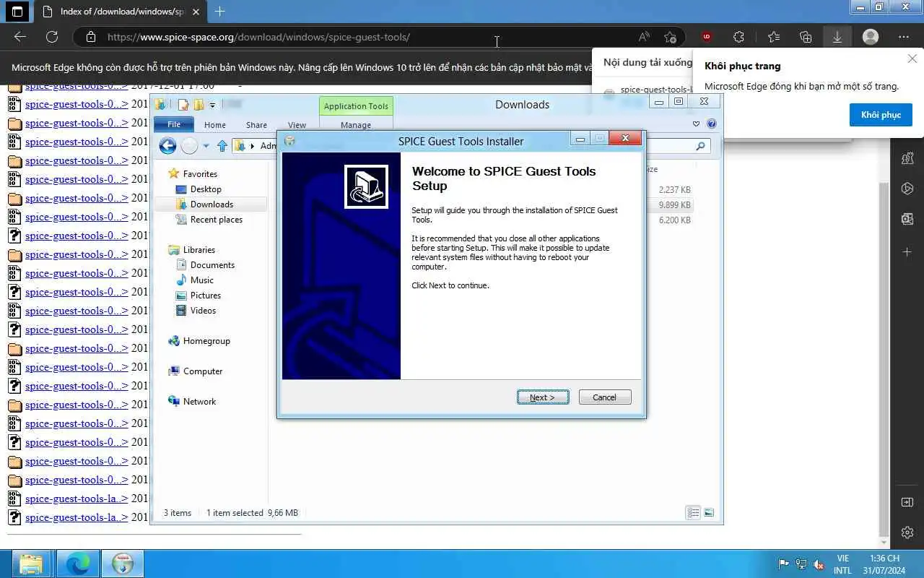Switch to the View ribbon tab
Screen dimensions: 924x578
[297, 125]
